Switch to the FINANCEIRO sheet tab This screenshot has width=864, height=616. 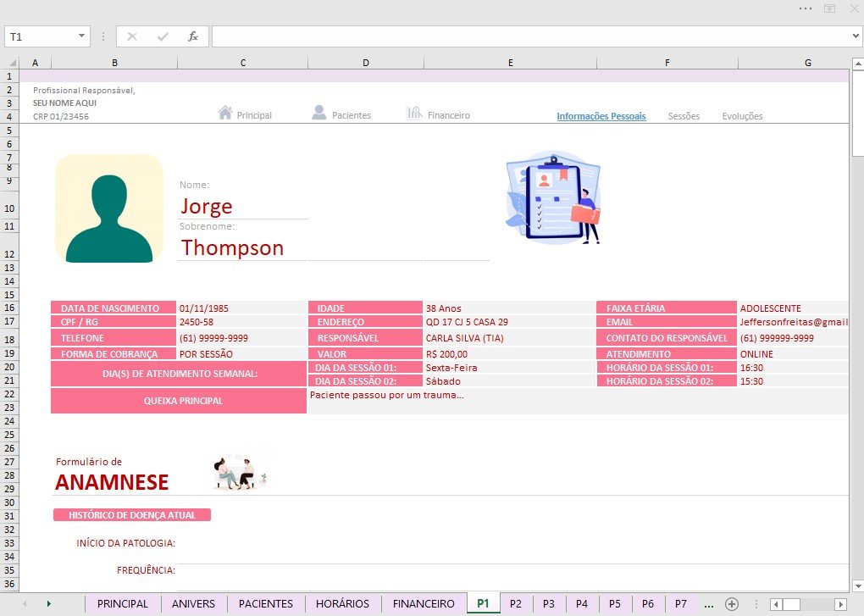pos(424,604)
